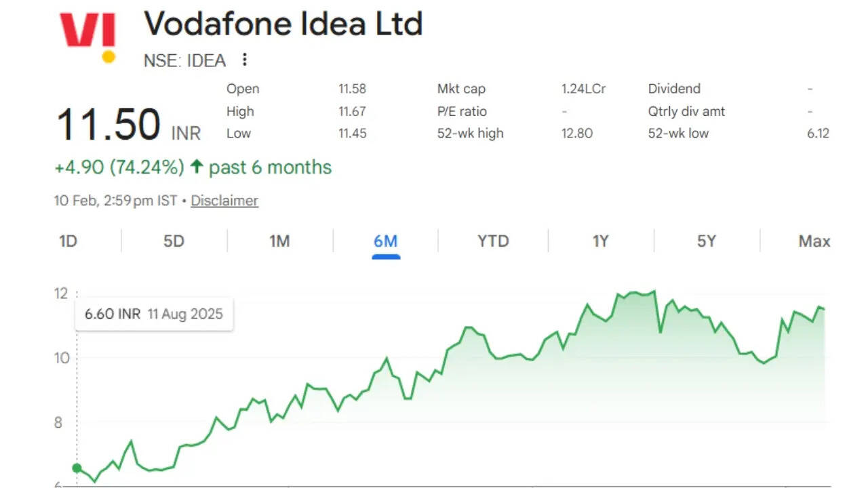
Task: Open the three-dot options next to NSE: IDEA
Action: 245,60
